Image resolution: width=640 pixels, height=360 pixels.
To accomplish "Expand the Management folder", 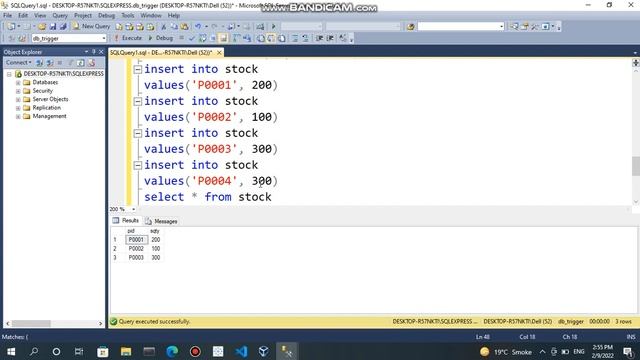I will (18, 117).
